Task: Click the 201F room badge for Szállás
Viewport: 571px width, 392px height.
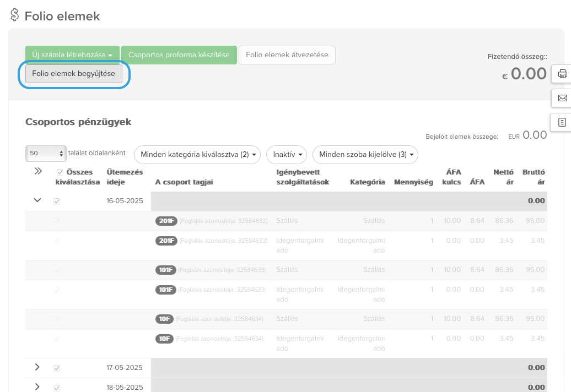Action: coord(165,221)
